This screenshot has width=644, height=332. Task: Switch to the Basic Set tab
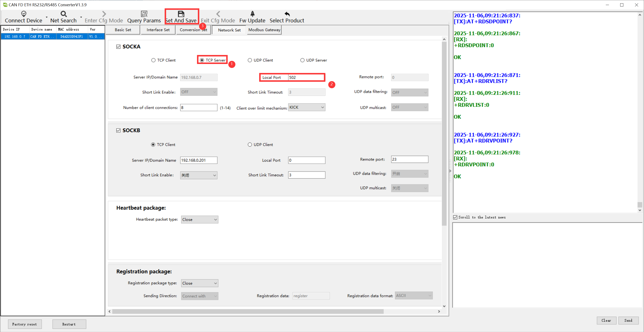pos(123,30)
